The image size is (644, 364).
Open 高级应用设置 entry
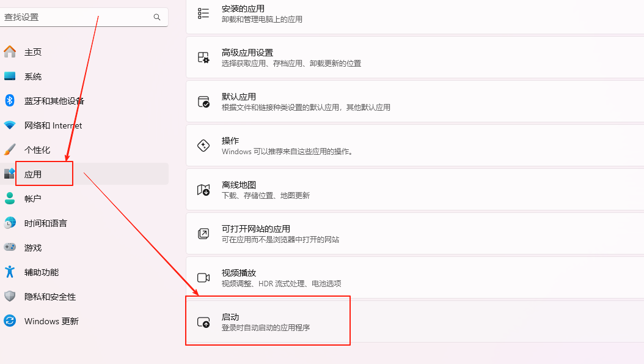coord(415,57)
